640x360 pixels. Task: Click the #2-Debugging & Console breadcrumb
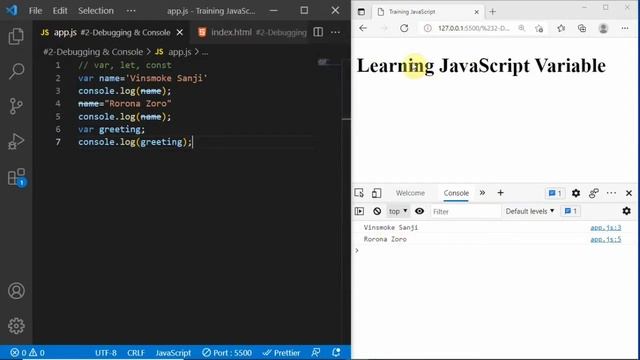93,52
